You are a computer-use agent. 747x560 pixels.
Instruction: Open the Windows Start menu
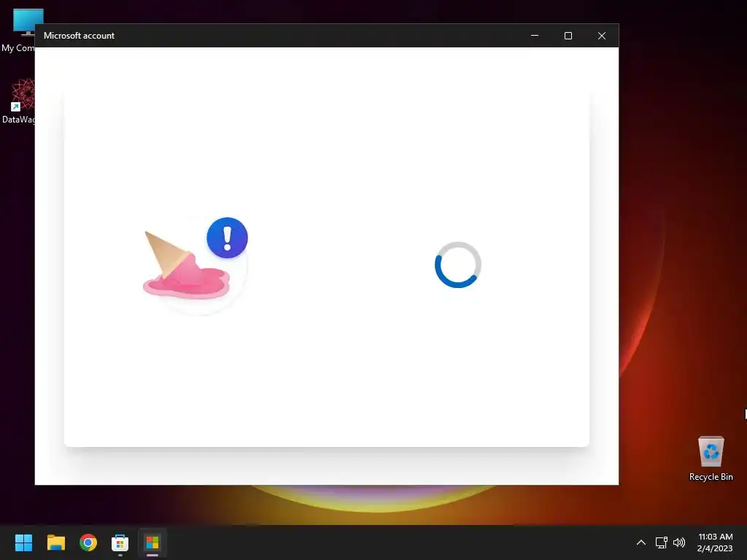coord(23,542)
